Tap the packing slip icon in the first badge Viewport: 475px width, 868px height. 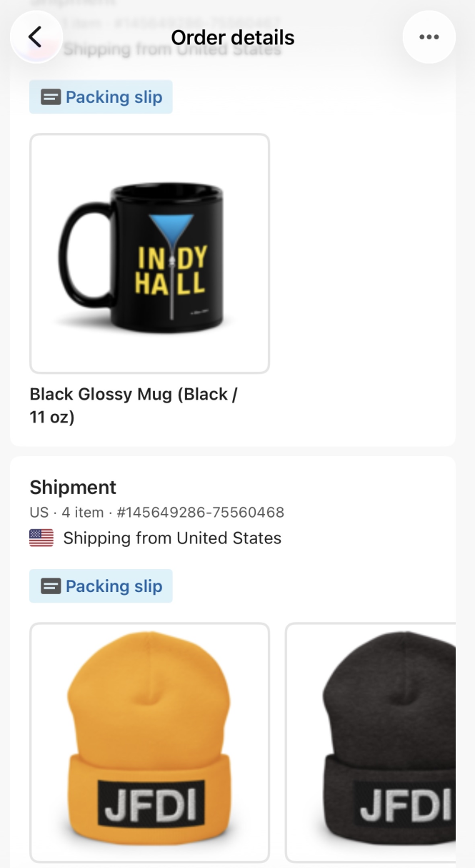[x=49, y=97]
